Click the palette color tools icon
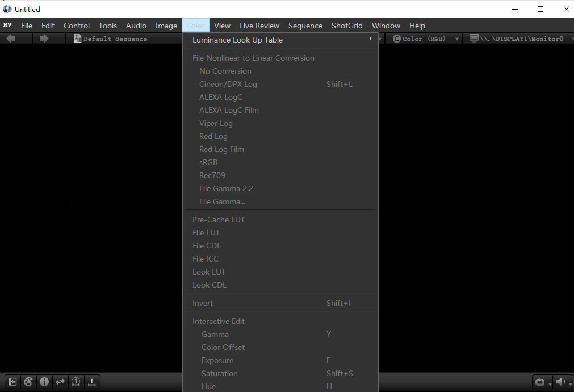The image size is (574, 392). [28, 382]
